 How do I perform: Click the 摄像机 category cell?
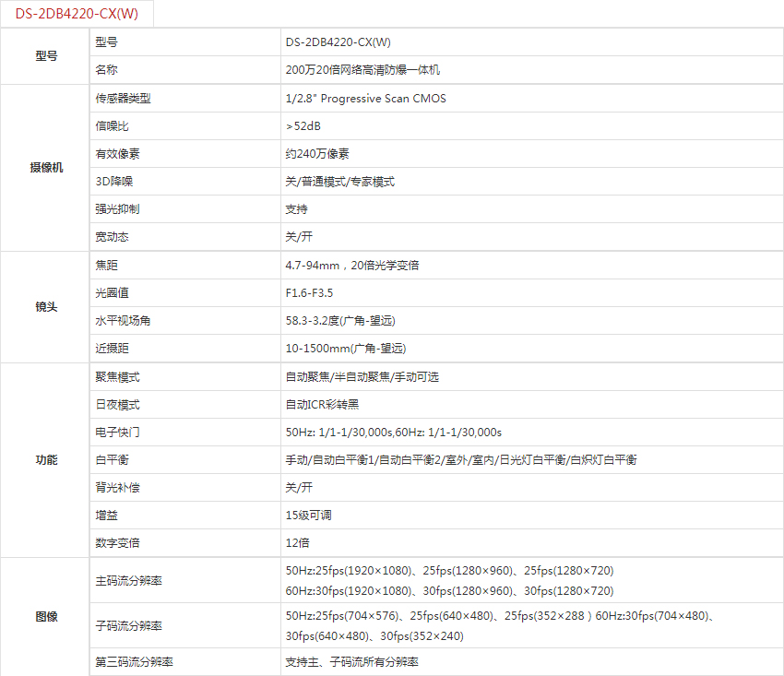pos(45,168)
